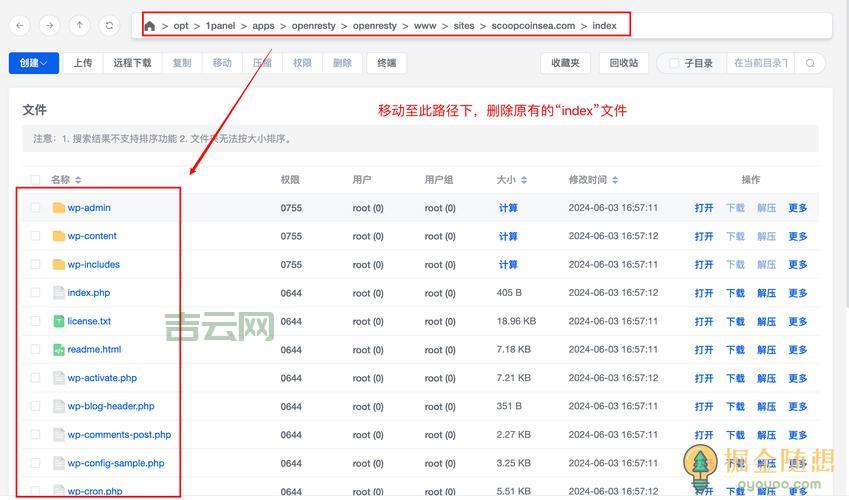
Task: Click the search magnifier icon
Action: click(x=810, y=63)
